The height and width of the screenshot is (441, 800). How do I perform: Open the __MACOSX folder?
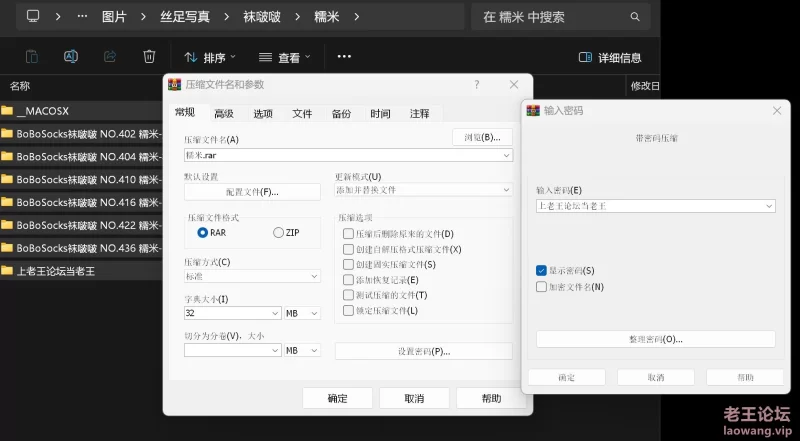(x=42, y=110)
